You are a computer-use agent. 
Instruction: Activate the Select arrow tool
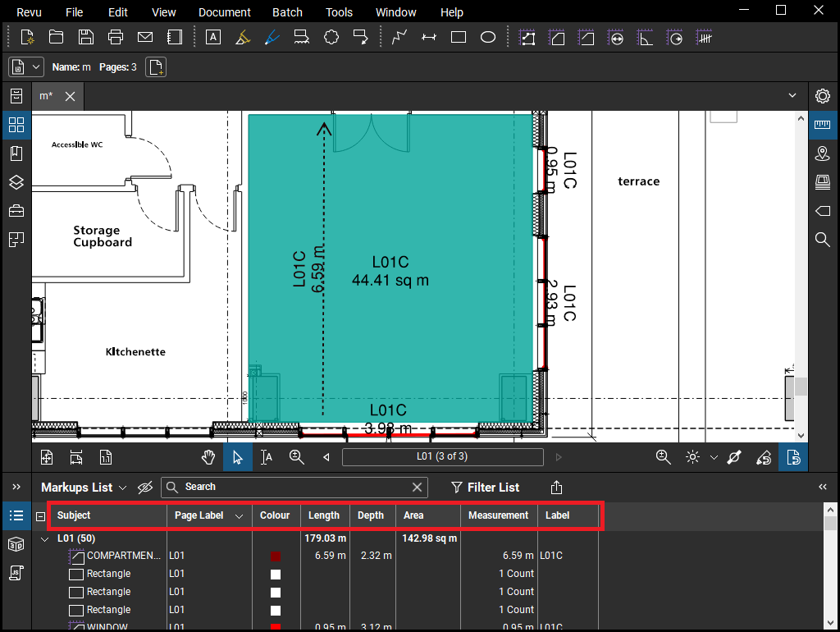(237, 457)
